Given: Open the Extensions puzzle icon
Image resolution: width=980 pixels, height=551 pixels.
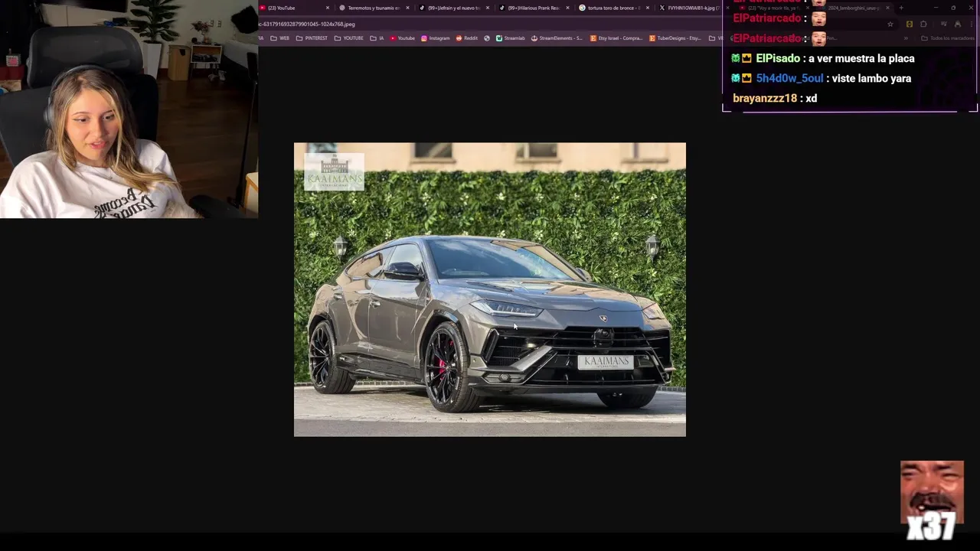Looking at the screenshot, I should pyautogui.click(x=923, y=24).
